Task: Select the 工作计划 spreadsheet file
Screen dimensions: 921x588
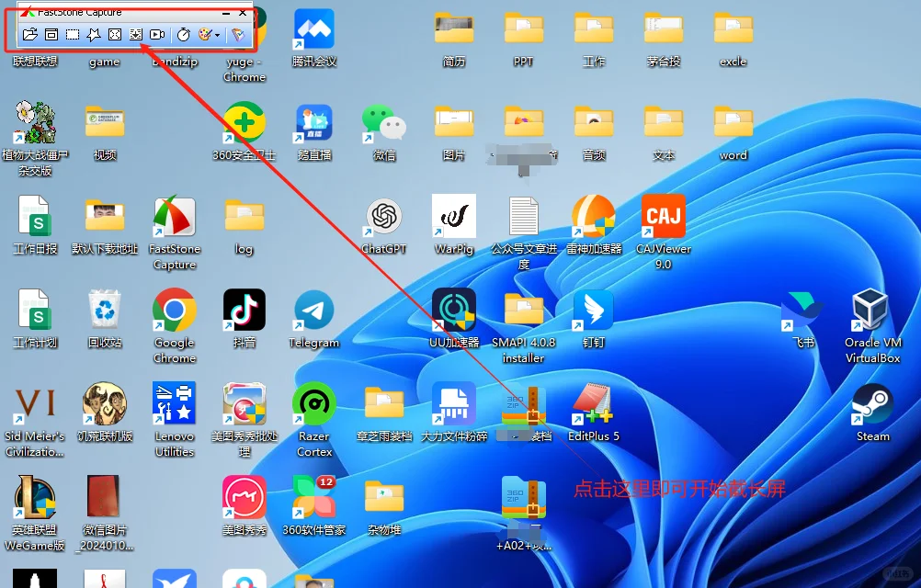Action: tap(35, 320)
